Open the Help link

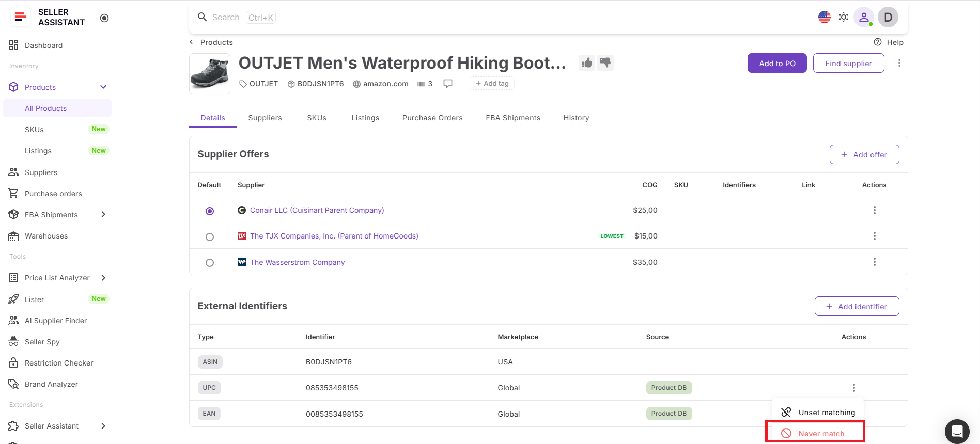889,42
